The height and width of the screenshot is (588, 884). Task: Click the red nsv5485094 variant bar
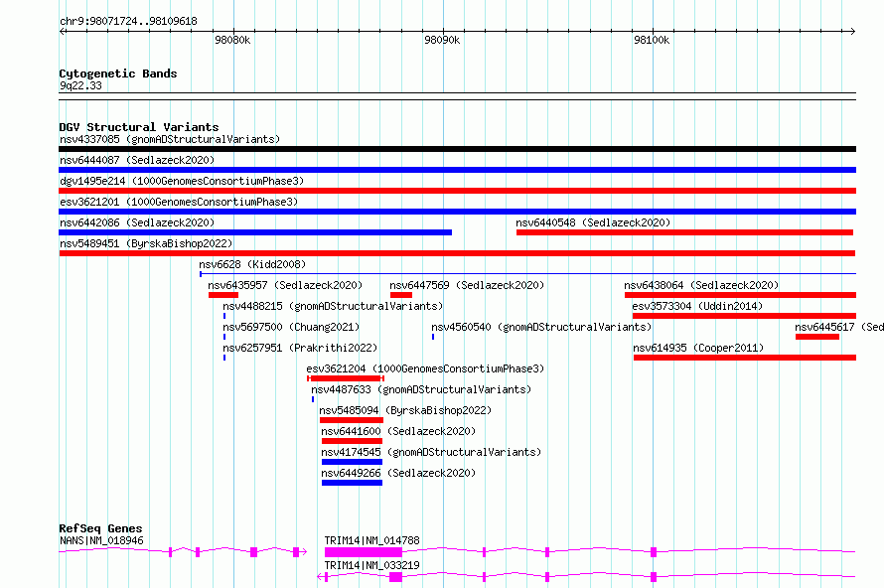[x=352, y=420]
